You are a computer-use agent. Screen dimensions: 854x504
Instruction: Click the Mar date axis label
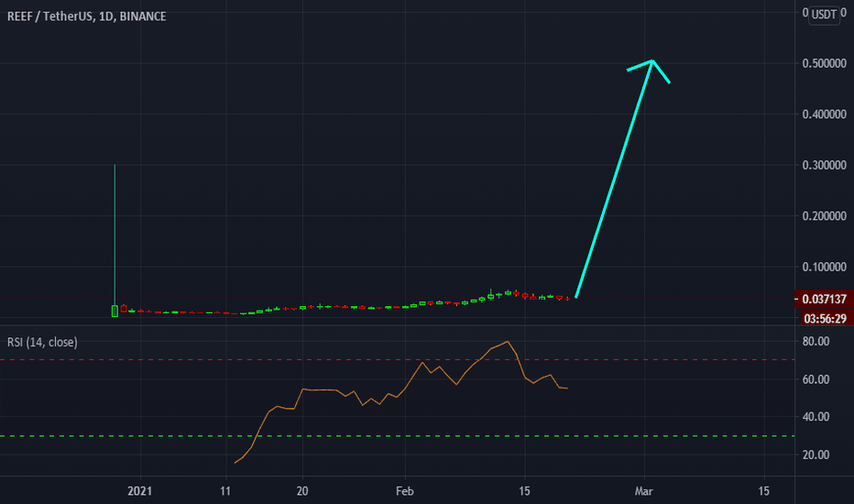644,491
